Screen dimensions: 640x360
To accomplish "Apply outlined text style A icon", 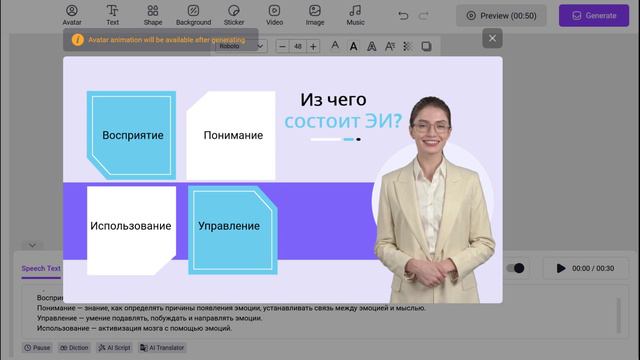I will point(371,47).
